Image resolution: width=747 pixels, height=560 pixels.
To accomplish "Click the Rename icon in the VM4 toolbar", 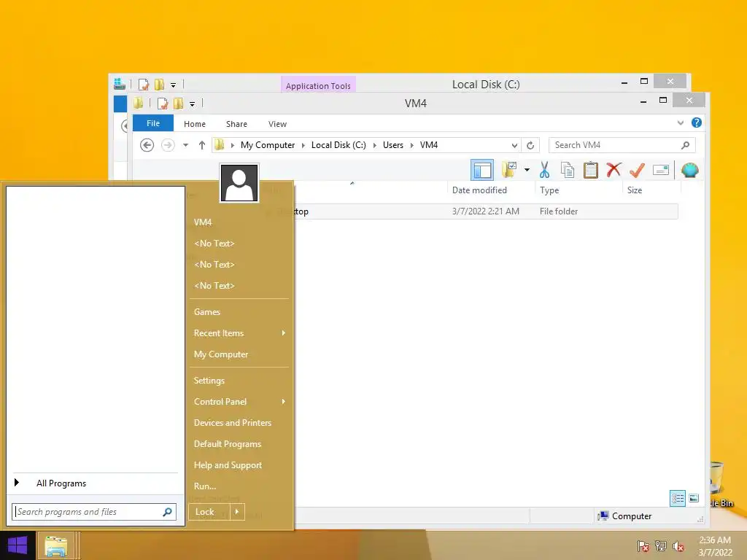I will tap(661, 170).
